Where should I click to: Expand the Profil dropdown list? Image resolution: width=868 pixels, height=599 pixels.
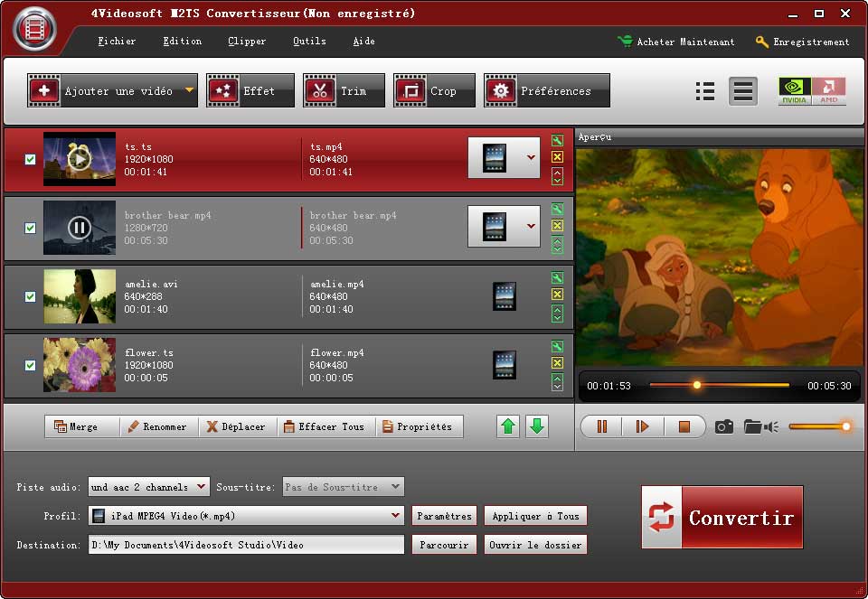(395, 516)
